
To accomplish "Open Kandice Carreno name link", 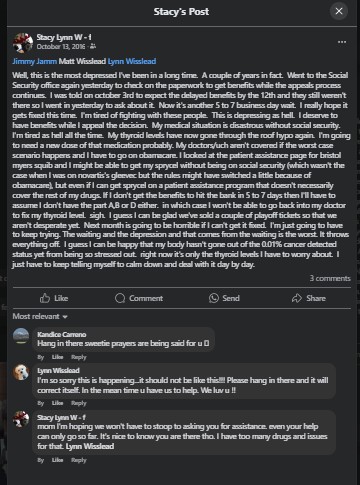I will [62, 334].
